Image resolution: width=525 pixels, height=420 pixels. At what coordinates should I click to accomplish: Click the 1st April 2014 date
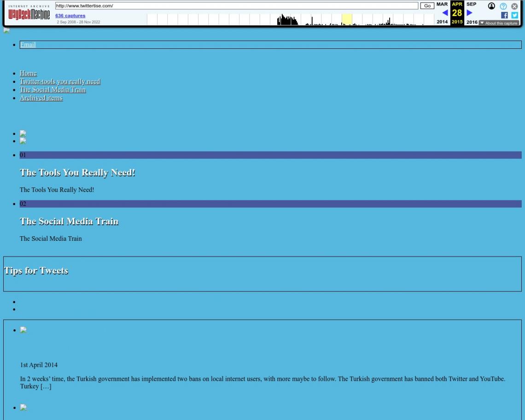pos(39,365)
